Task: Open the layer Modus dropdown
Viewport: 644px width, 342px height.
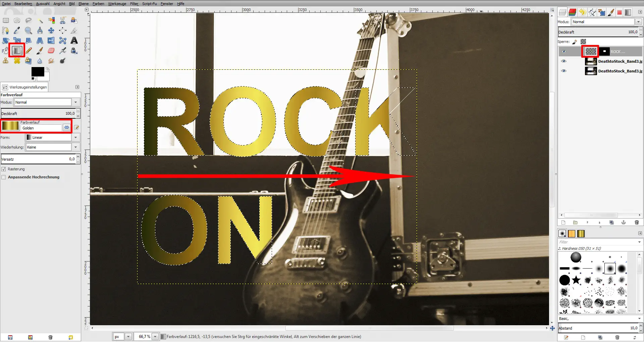Action: (x=607, y=22)
